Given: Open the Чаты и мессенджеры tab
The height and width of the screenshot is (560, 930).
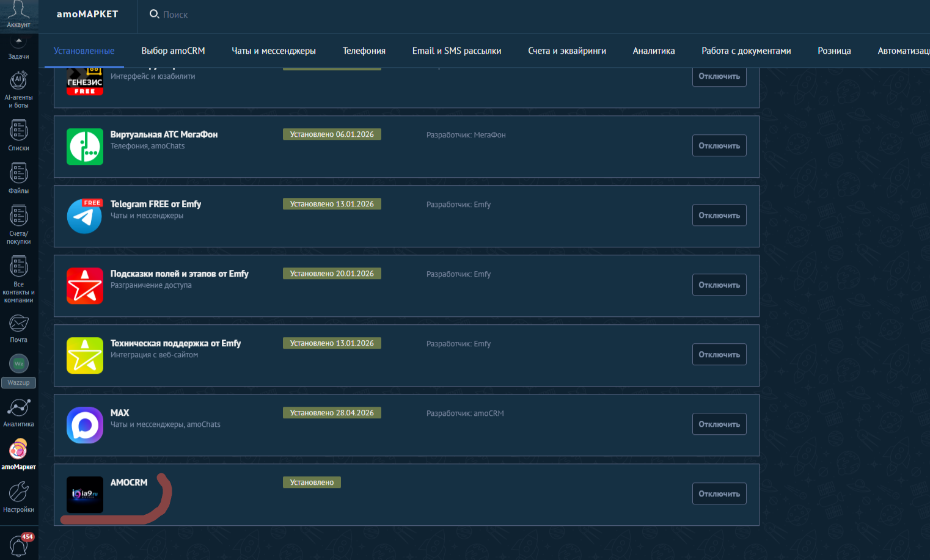Looking at the screenshot, I should click(274, 51).
